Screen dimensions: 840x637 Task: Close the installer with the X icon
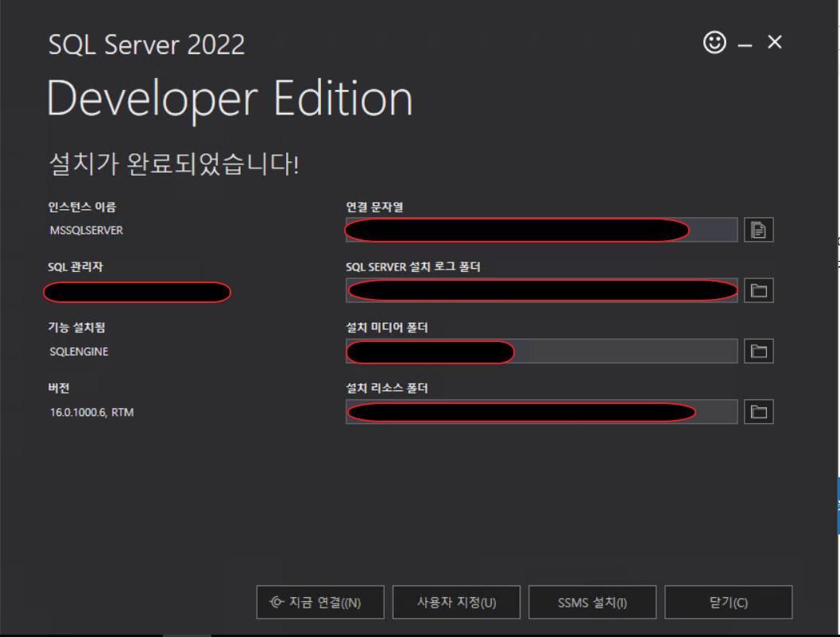click(x=775, y=42)
